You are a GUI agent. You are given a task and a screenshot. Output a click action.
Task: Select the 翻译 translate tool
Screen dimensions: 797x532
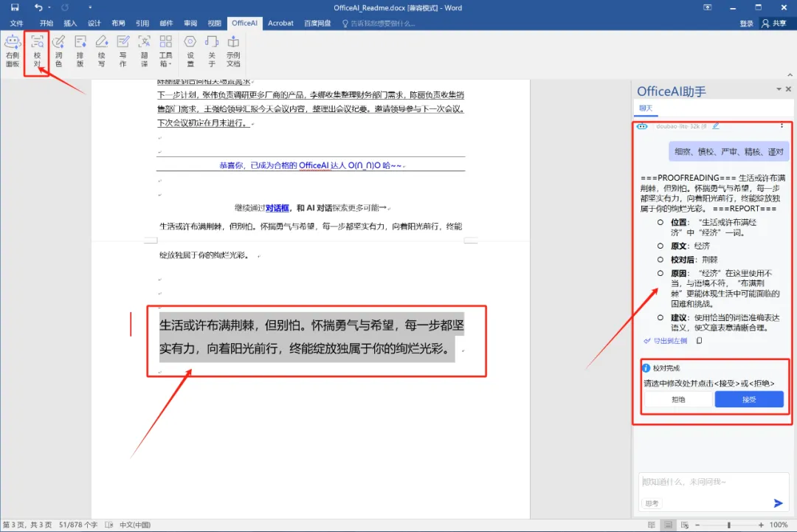tap(145, 52)
